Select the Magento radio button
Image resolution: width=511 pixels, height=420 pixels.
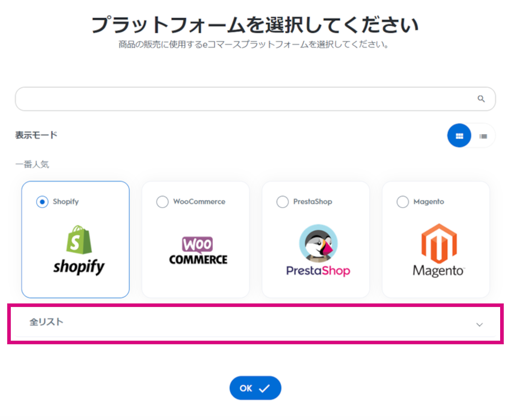coord(403,202)
